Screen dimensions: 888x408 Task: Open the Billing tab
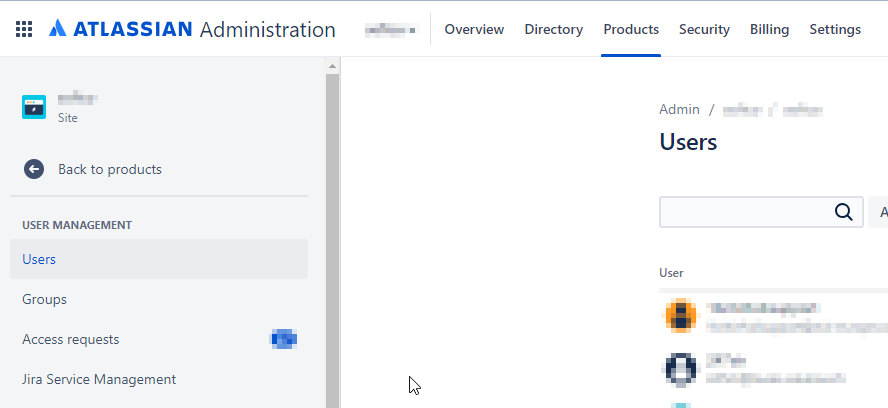coord(770,29)
